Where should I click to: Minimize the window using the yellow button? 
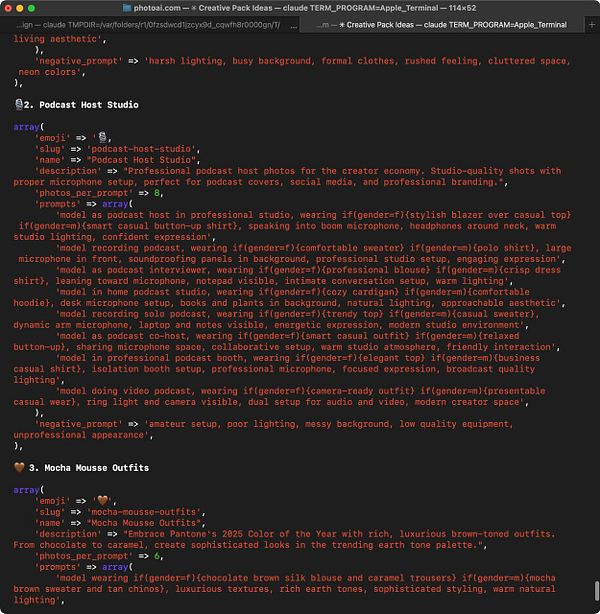pyautogui.click(x=20, y=8)
